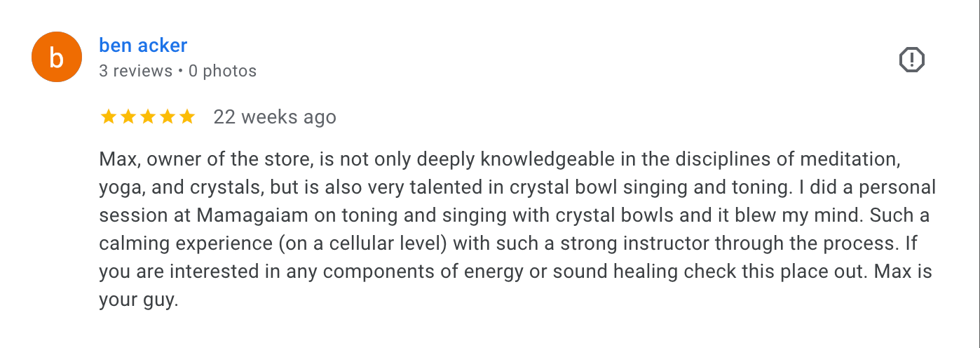The image size is (980, 348).
Task: Click the first yellow rating star
Action: pyautogui.click(x=108, y=116)
